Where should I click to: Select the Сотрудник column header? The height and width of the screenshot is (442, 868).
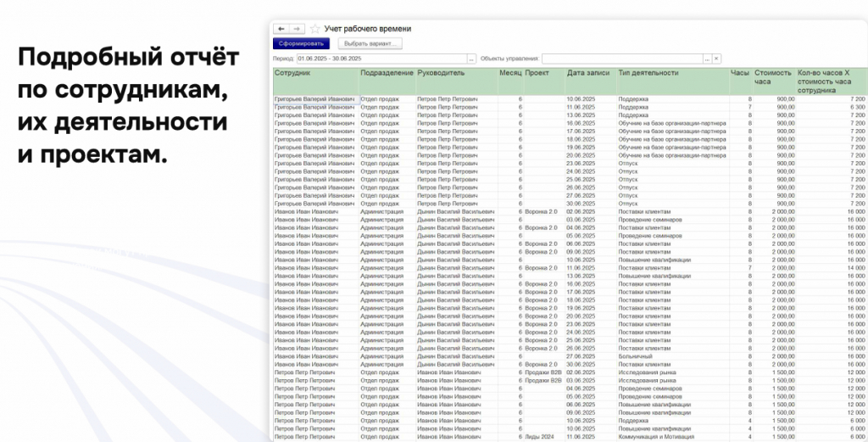(316, 81)
